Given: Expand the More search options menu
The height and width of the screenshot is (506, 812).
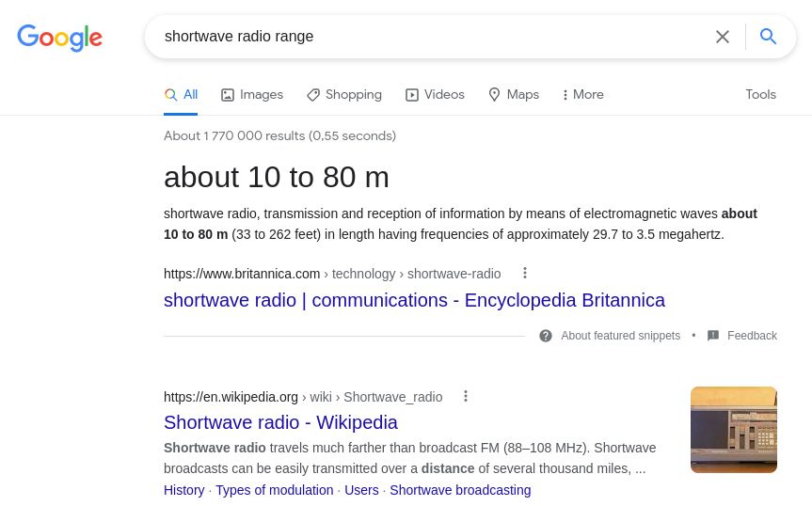Looking at the screenshot, I should point(583,95).
